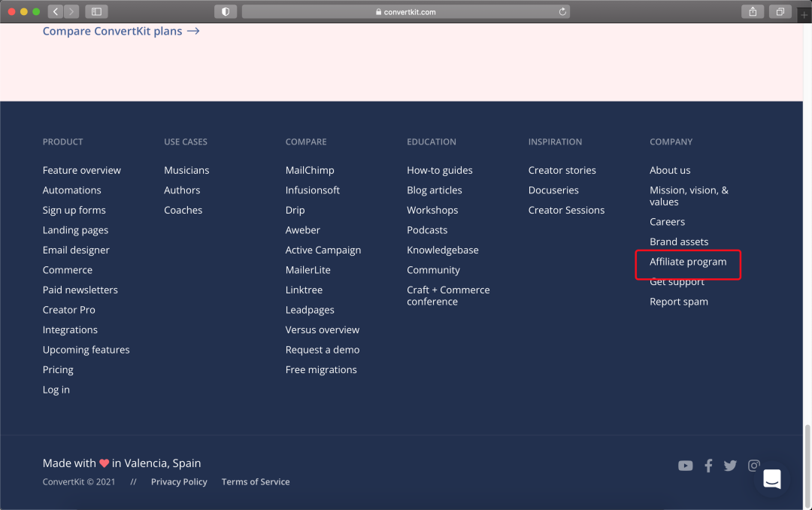
Task: Click the Linktree link
Action: 304,290
